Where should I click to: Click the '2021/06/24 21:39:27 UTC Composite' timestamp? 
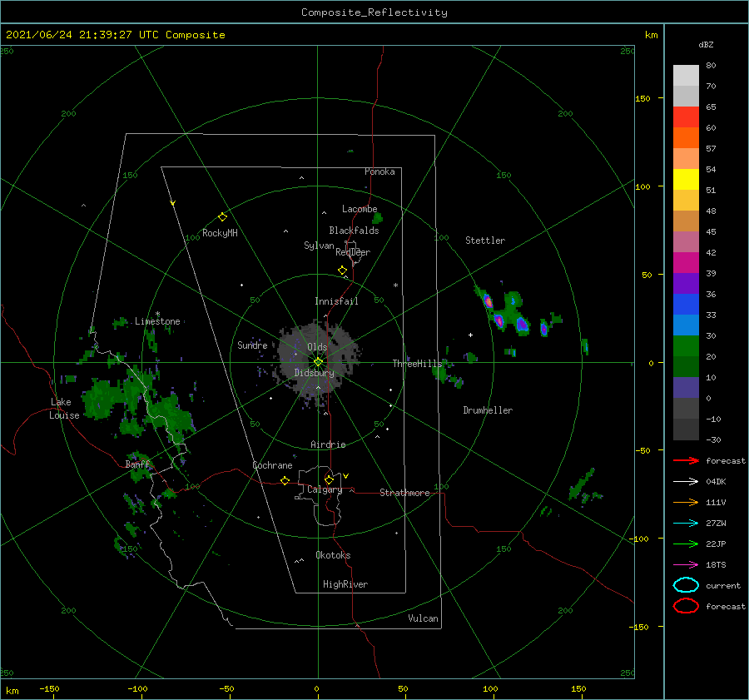pos(116,34)
